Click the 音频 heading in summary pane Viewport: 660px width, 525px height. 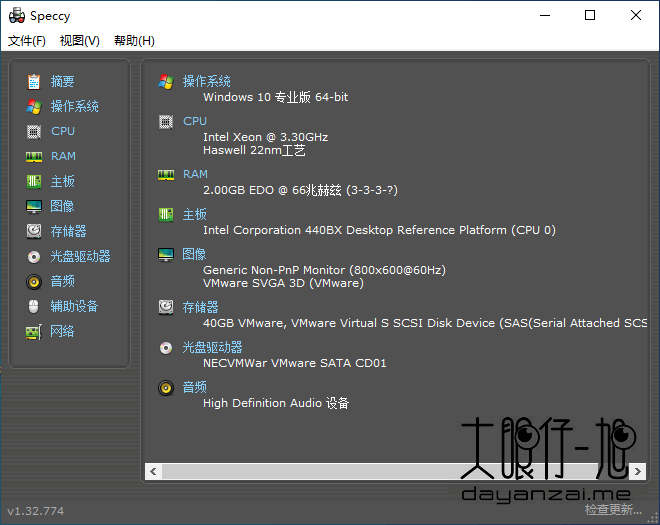tap(194, 387)
